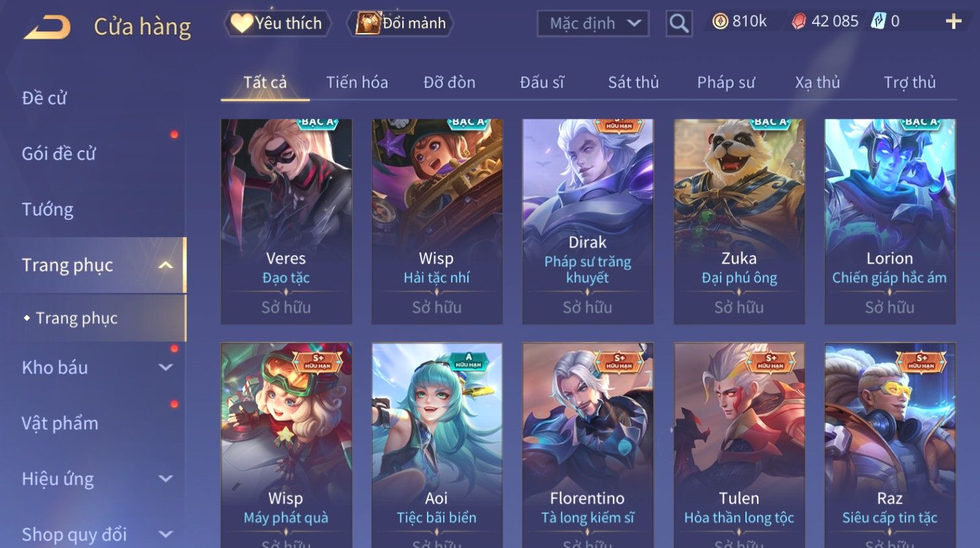This screenshot has height=548, width=980.
Task: Open Yêu thích heart favorites
Action: pyautogui.click(x=277, y=23)
